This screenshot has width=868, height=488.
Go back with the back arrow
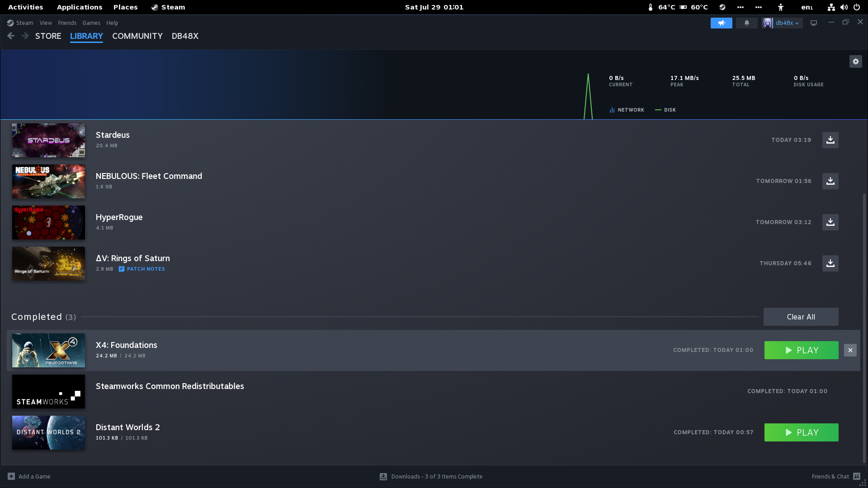click(11, 36)
